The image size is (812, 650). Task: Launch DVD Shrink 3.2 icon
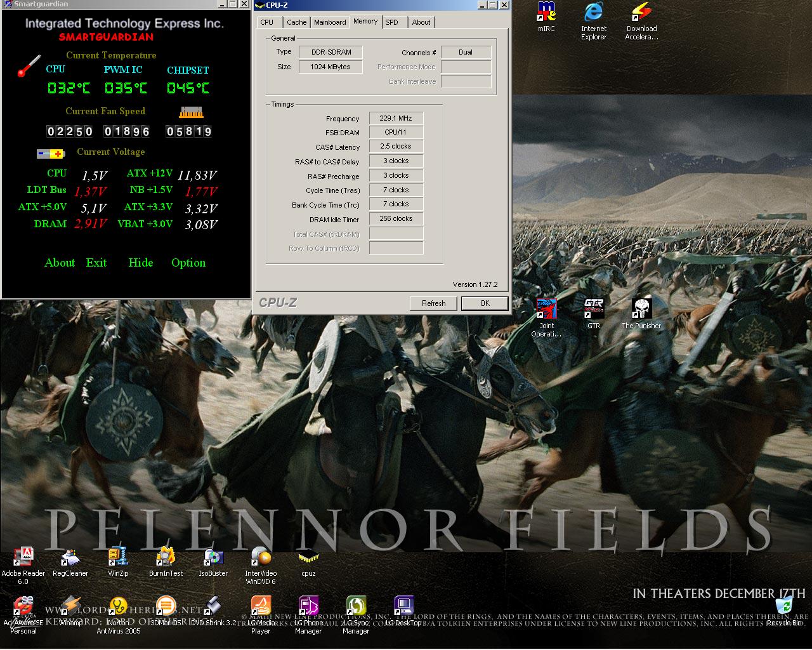[x=213, y=611]
